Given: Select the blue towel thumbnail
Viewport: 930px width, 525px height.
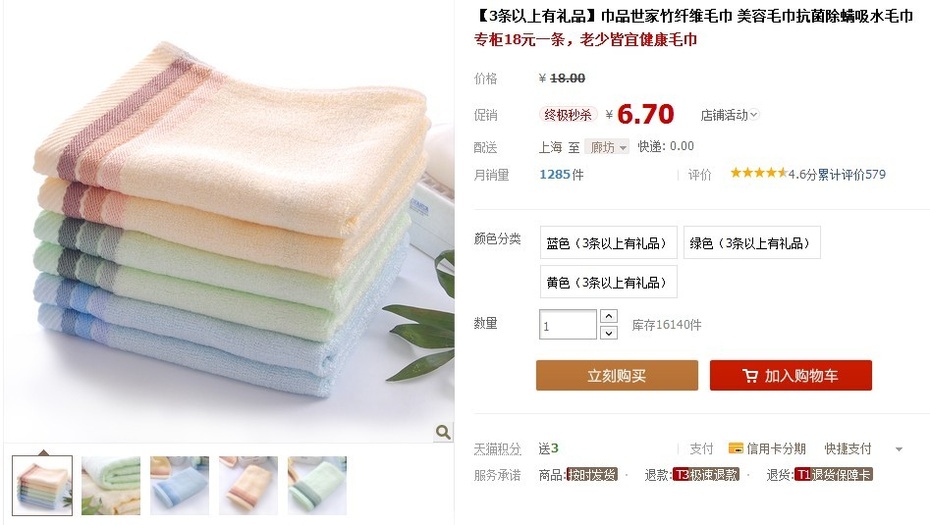Looking at the screenshot, I should (x=180, y=485).
